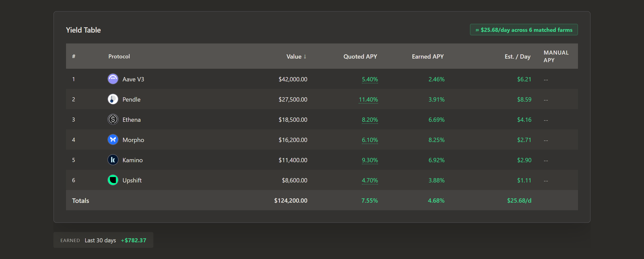Screen dimensions: 644x259
Task: Click the Last 30 days label
Action: [100, 240]
